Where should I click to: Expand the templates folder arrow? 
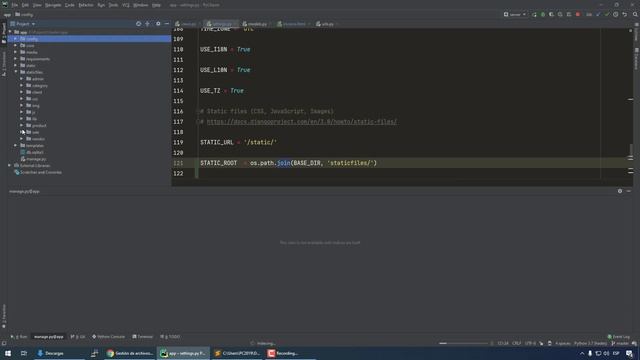[16, 145]
